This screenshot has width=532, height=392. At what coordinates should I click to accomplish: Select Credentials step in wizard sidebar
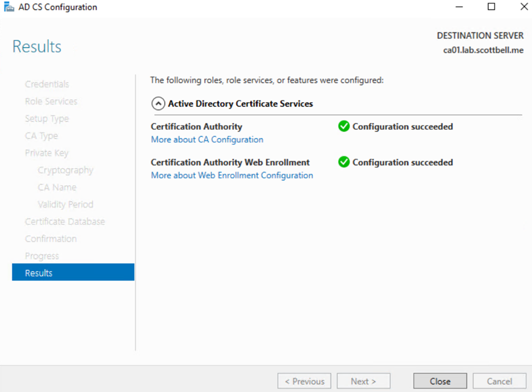coord(47,84)
